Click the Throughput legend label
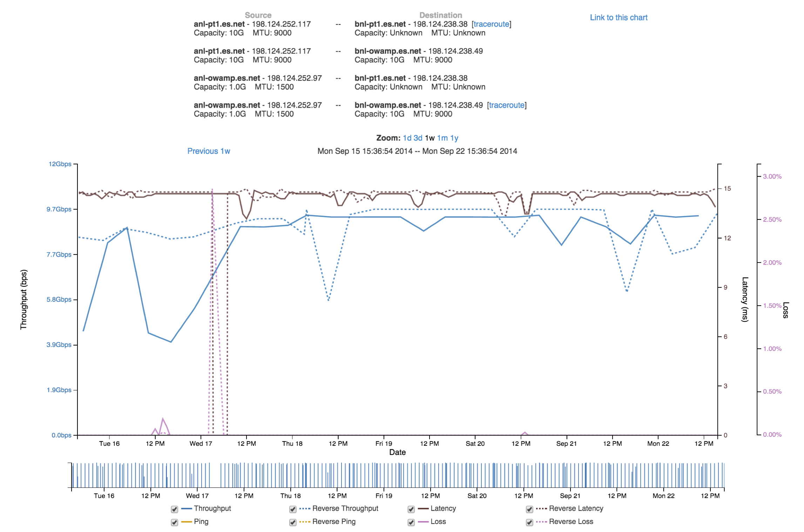The width and height of the screenshot is (804, 532). pyautogui.click(x=212, y=508)
